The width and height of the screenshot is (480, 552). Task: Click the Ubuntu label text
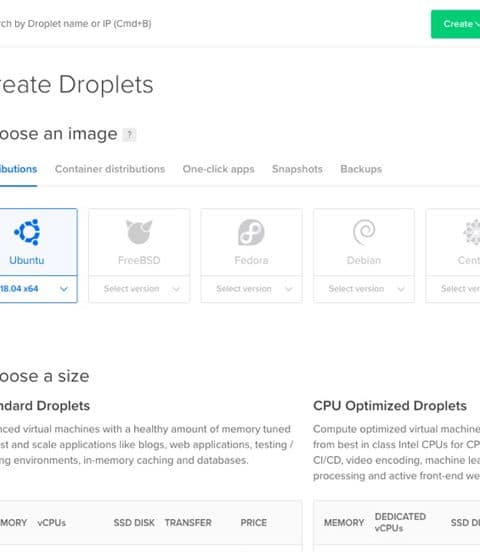[27, 261]
